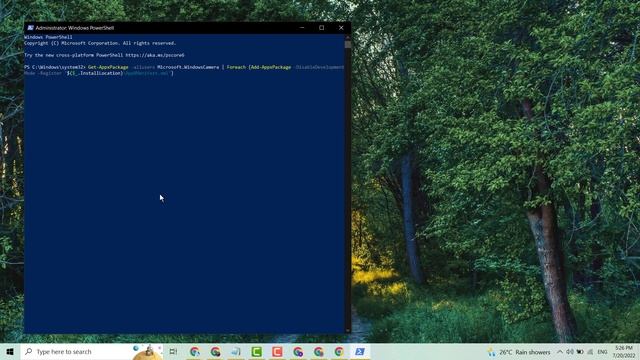Click the https://aka.ms/pscore6 URL text
This screenshot has width=640, height=360.
155,55
